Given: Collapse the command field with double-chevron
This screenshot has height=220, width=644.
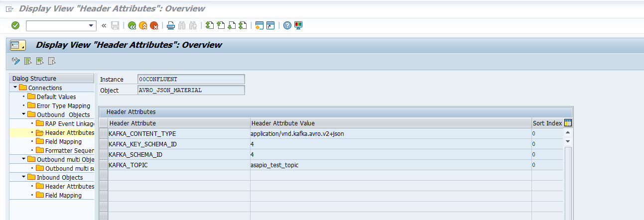Looking at the screenshot, I should 104,25.
